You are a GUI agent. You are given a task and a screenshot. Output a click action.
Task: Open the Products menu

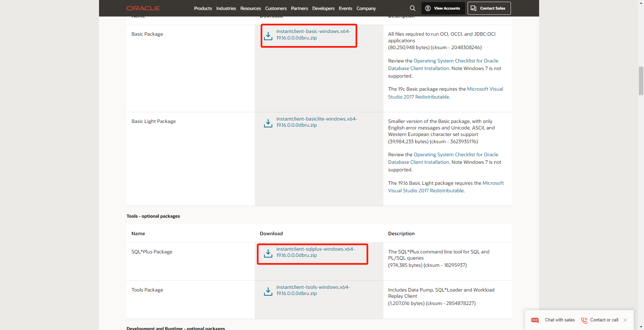(203, 8)
